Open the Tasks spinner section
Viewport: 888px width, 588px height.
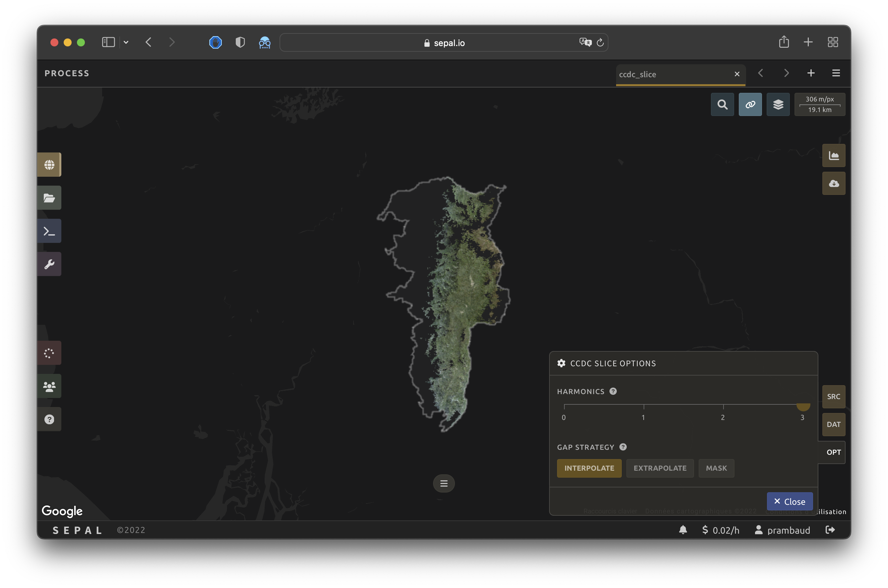coord(49,353)
